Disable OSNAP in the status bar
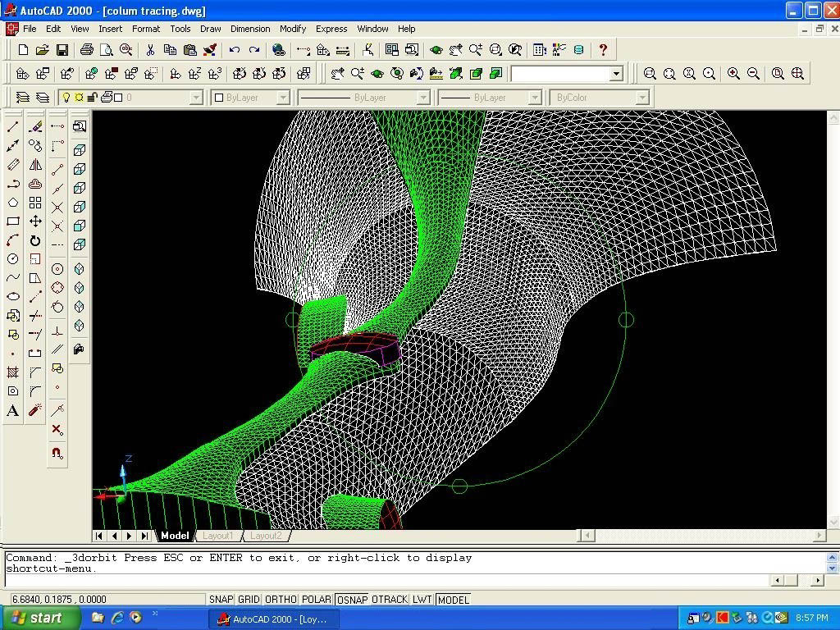The image size is (840, 630). (x=352, y=600)
